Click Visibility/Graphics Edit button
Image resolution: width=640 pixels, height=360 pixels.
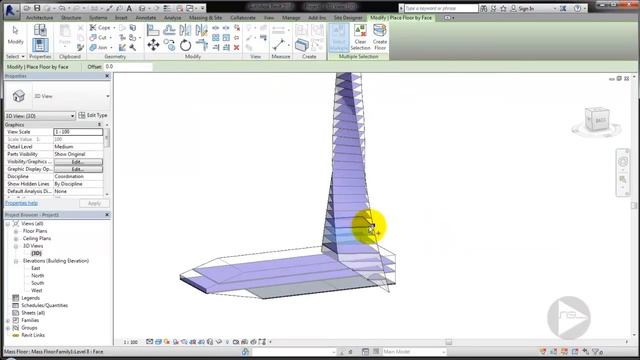coord(78,162)
